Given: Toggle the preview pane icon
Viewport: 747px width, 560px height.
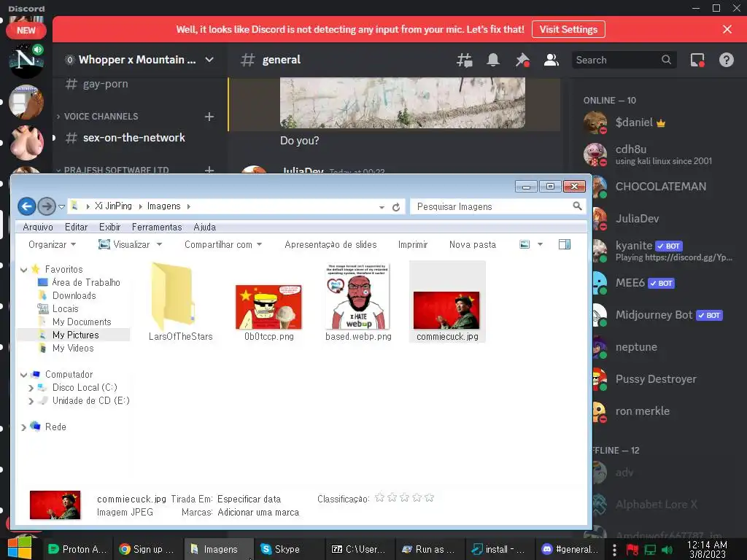Looking at the screenshot, I should coord(565,245).
